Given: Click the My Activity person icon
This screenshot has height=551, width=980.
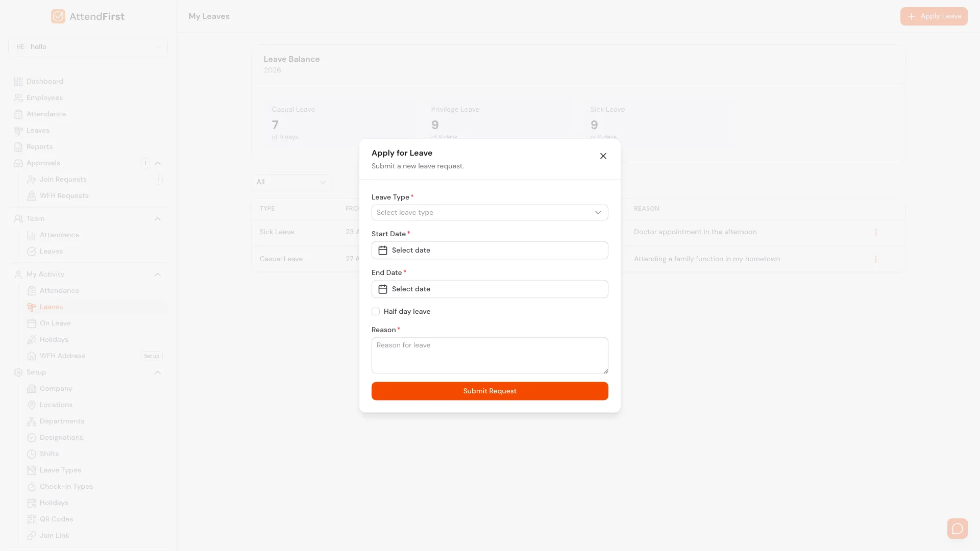Looking at the screenshot, I should [x=18, y=274].
